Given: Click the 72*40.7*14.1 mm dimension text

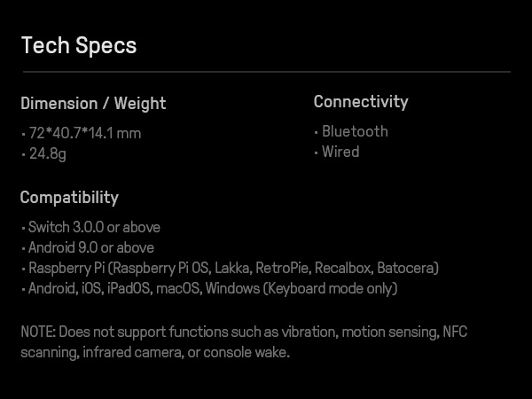Looking at the screenshot, I should tap(84, 134).
